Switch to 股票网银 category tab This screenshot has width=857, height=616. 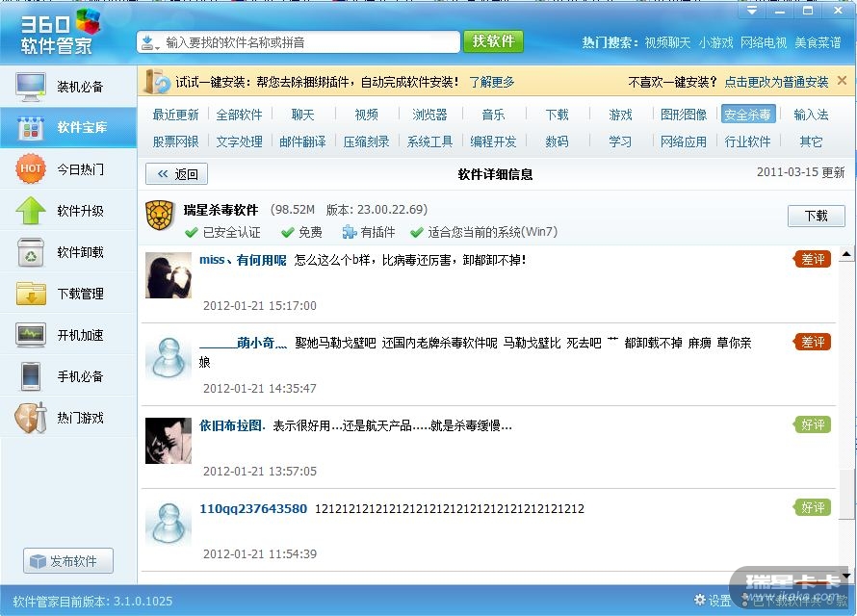click(x=175, y=142)
